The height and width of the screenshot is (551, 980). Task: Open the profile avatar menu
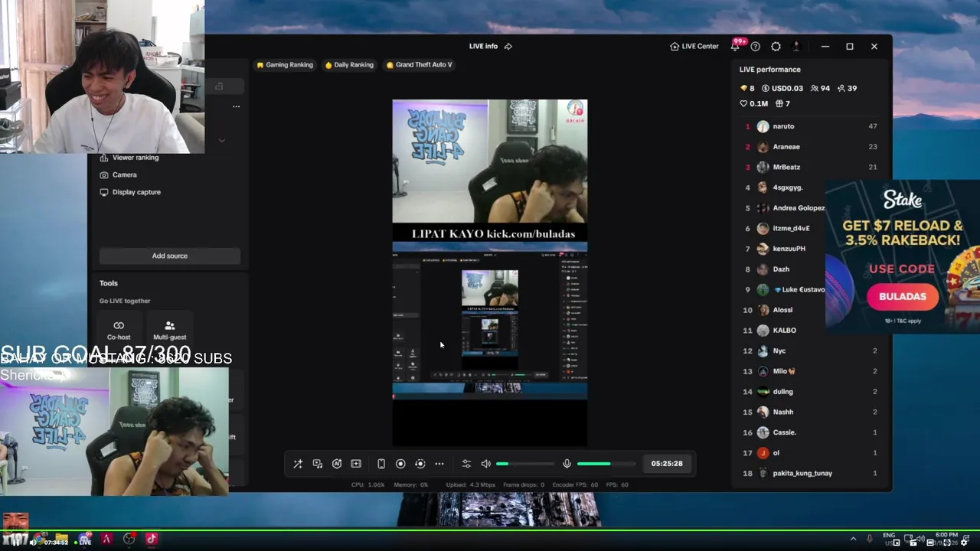[x=796, y=47]
